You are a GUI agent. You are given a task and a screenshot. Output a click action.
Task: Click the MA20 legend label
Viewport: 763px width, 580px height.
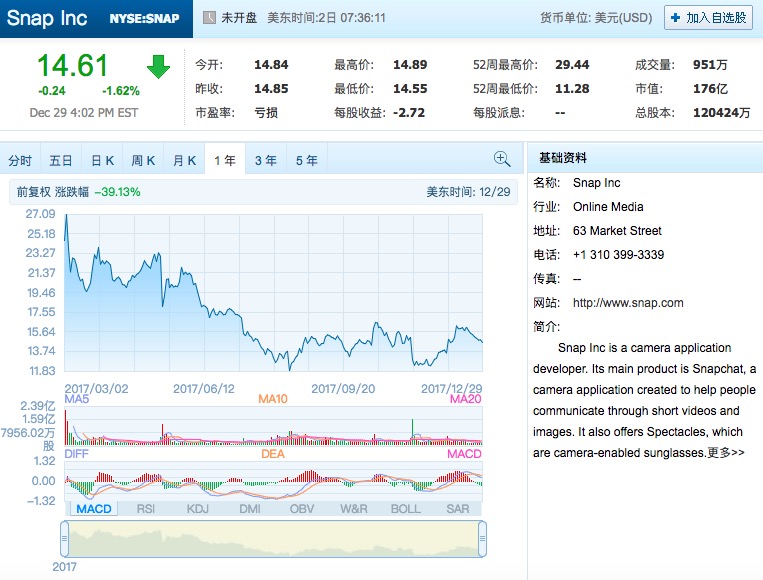click(x=465, y=399)
